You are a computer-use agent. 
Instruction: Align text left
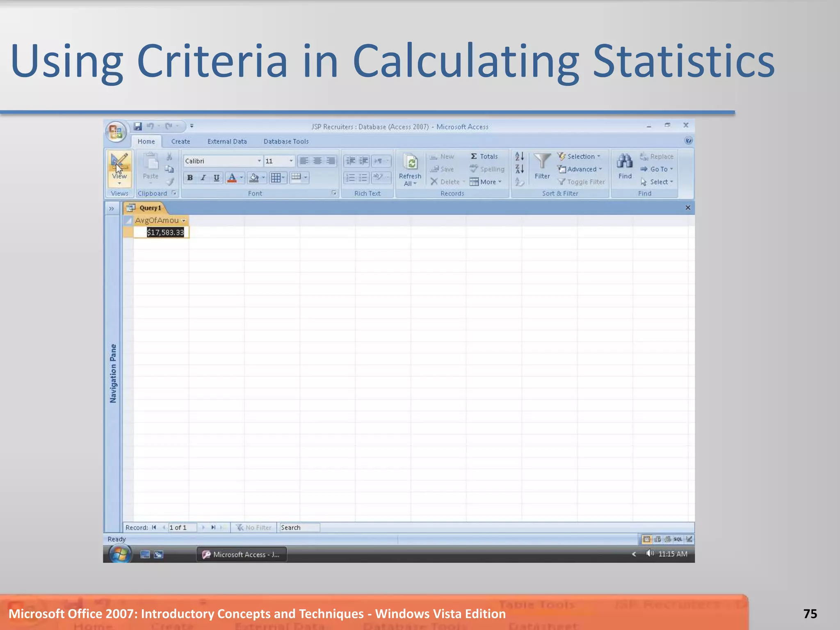click(x=304, y=161)
